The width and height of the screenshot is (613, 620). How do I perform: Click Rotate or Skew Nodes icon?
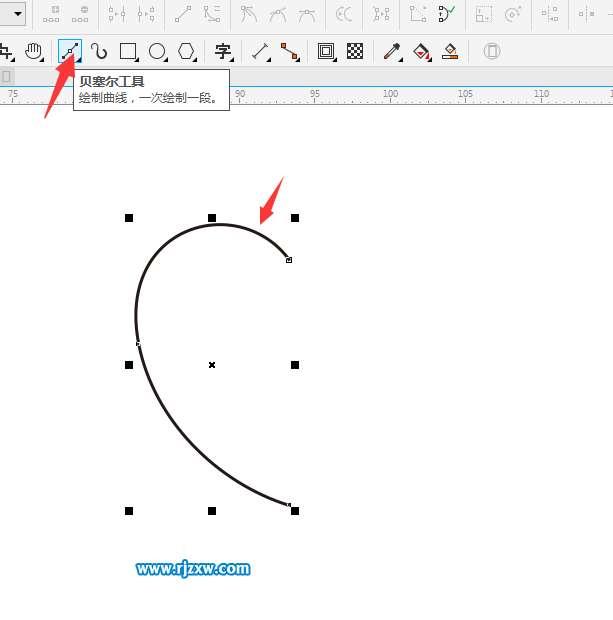coord(513,14)
